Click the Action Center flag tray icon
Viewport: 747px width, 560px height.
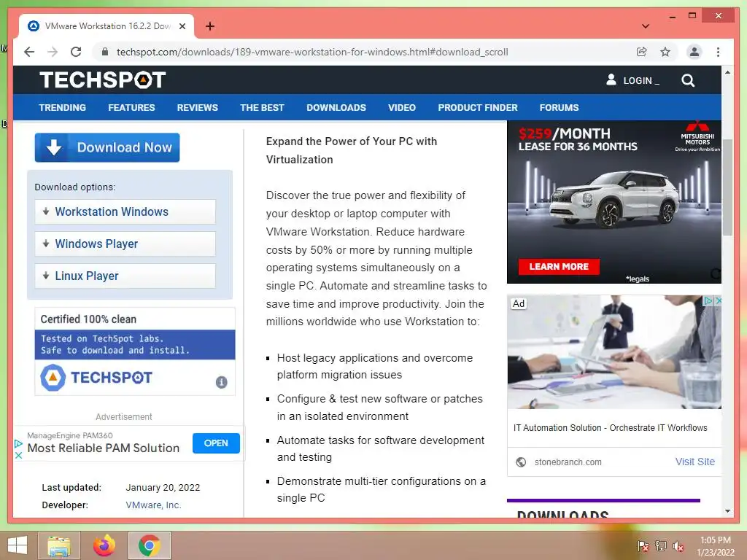coord(643,546)
